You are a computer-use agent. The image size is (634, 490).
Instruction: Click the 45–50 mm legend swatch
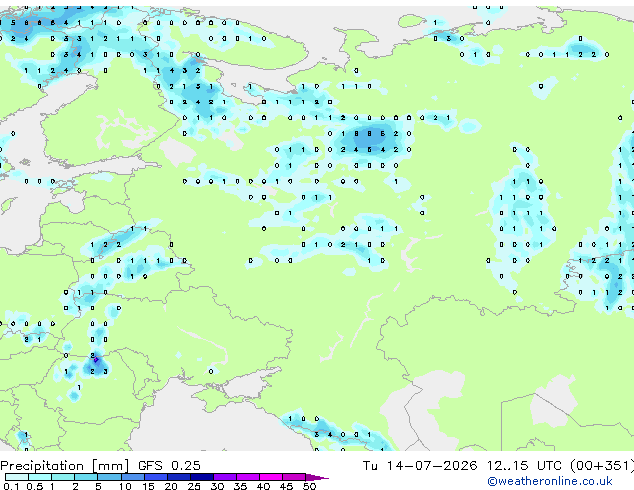[x=294, y=477]
